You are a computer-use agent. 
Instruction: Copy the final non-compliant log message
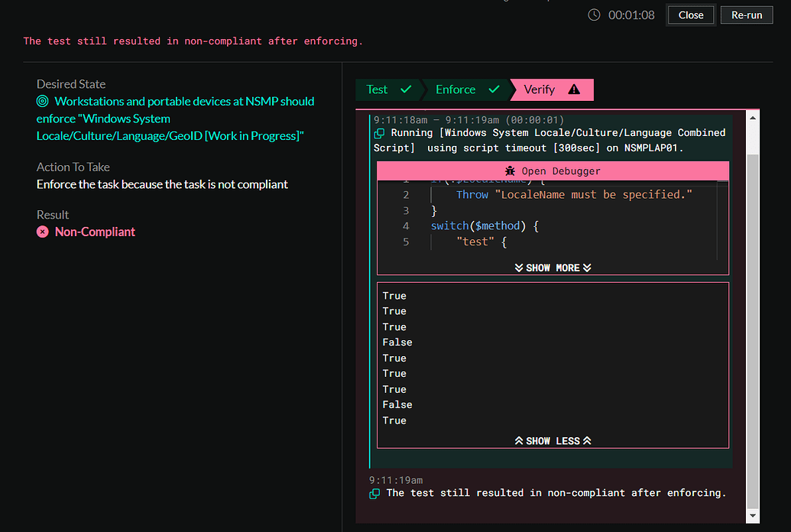coord(374,494)
